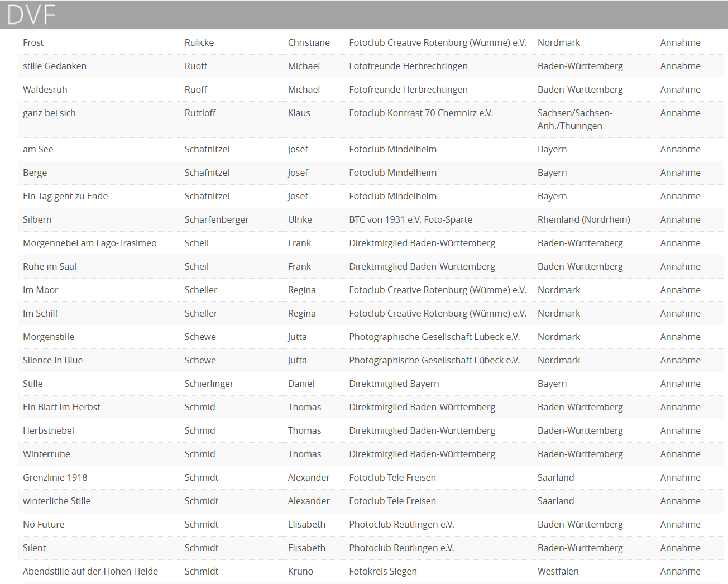Select the title 'Silent'
Viewport: 728px width, 584px height.
click(34, 548)
